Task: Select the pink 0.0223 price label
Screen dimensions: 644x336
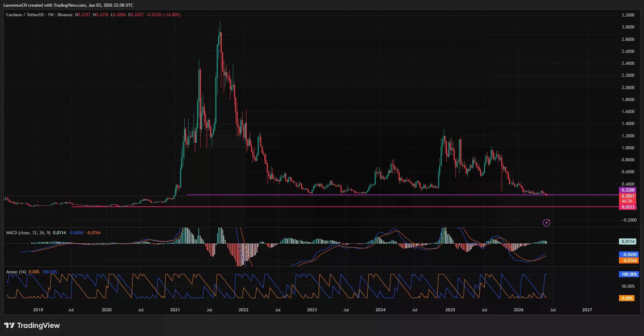Action: coord(628,207)
